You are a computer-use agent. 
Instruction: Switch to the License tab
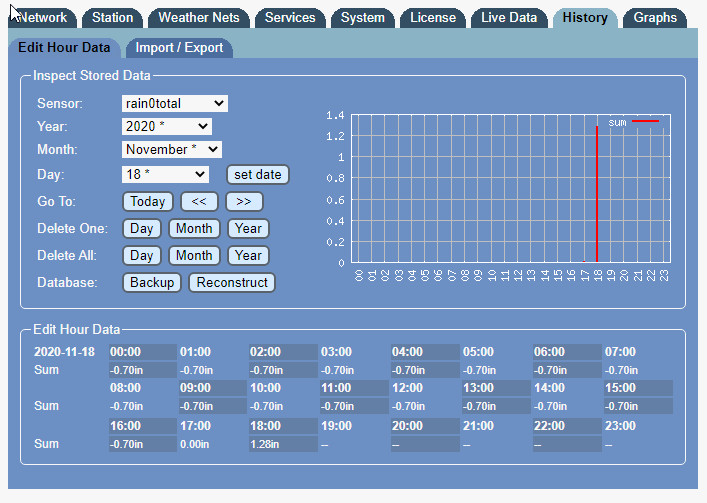433,18
